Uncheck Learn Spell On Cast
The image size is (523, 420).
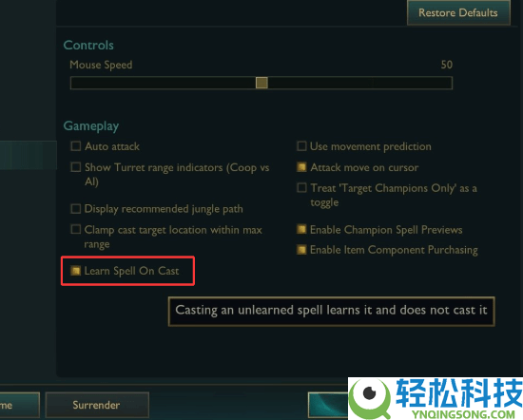click(75, 270)
